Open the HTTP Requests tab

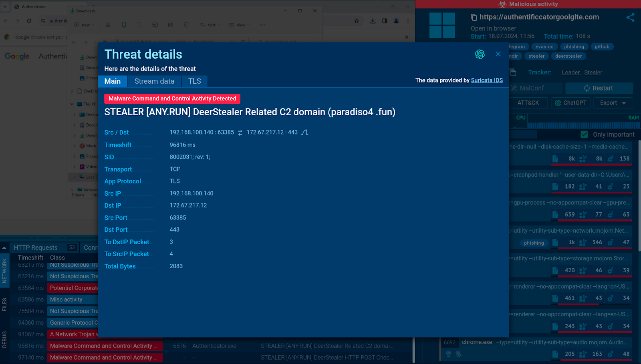44,248
